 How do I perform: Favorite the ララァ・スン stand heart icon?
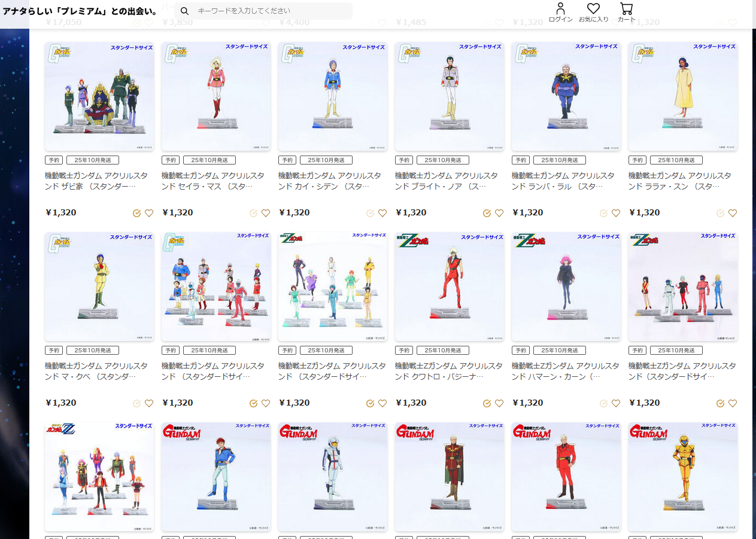tap(733, 213)
